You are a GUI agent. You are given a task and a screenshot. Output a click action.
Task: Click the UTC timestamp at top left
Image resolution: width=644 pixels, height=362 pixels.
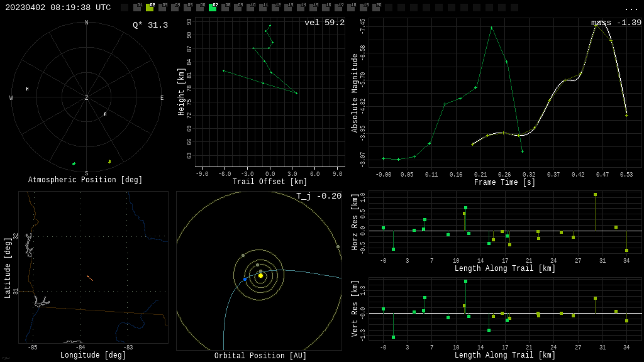(x=58, y=8)
